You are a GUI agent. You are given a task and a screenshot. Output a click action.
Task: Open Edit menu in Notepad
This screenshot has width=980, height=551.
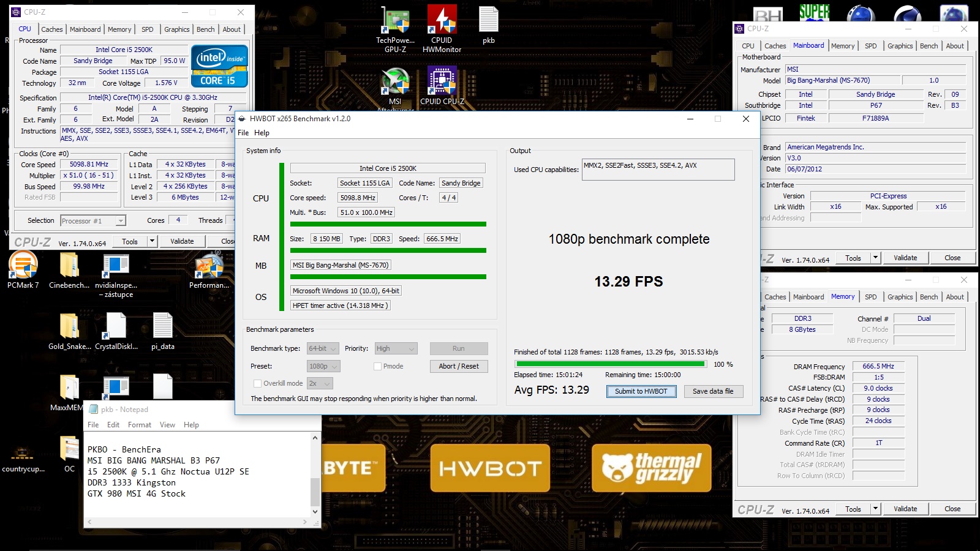[x=113, y=425]
